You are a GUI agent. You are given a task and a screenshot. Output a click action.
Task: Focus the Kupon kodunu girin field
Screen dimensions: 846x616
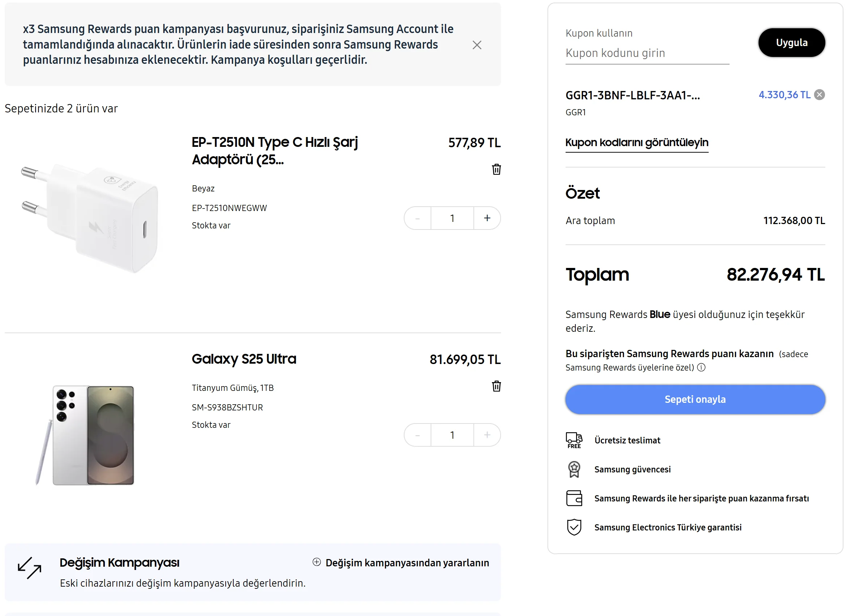(647, 53)
